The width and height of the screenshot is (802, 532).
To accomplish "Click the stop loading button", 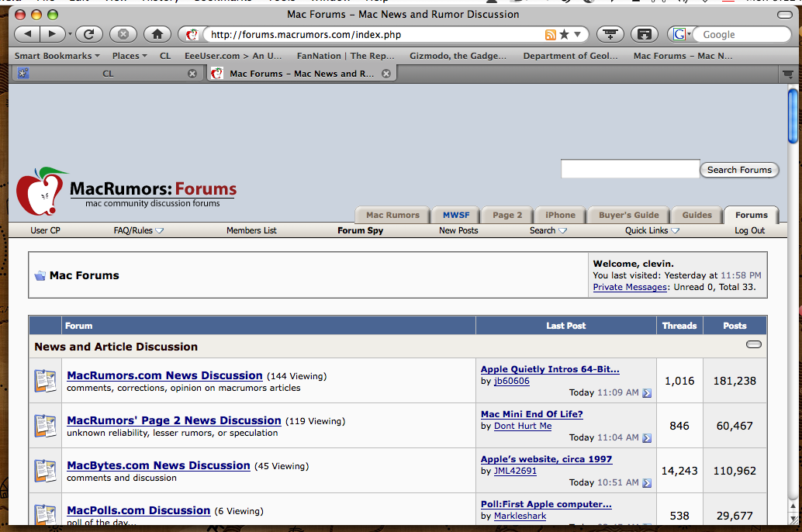I will (x=123, y=34).
